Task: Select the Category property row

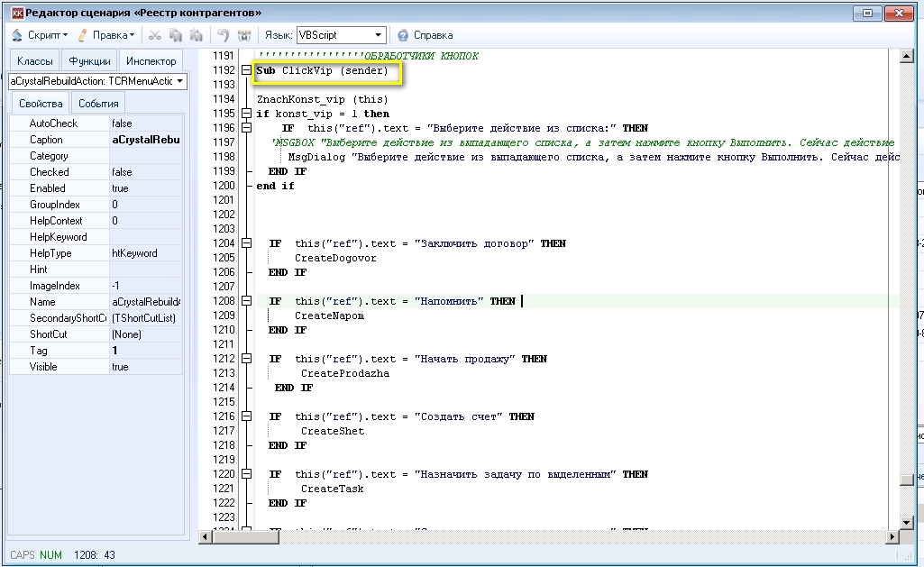Action: pyautogui.click(x=96, y=156)
